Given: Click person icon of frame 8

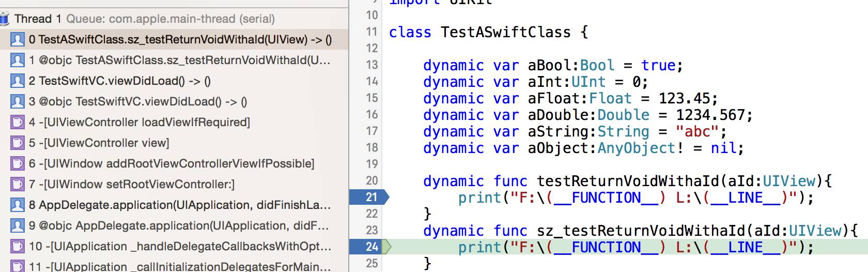Looking at the screenshot, I should click(18, 205).
